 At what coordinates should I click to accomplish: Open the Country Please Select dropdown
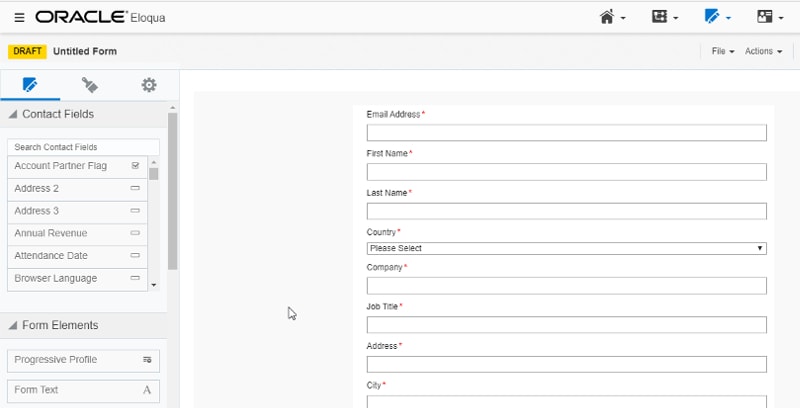566,248
